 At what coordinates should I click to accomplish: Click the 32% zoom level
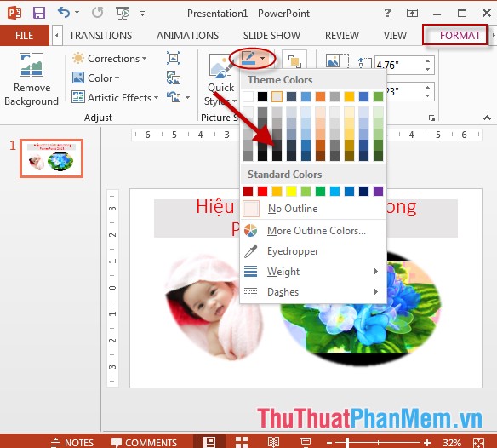452,443
